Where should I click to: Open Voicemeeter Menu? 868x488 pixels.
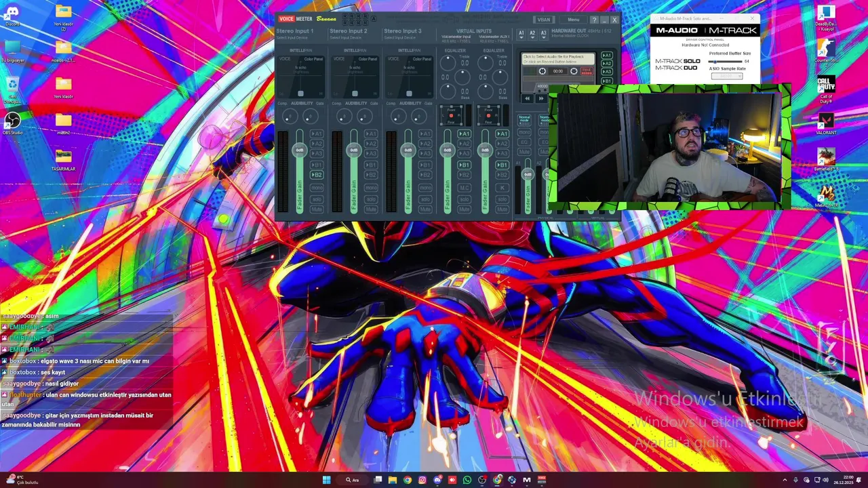pyautogui.click(x=574, y=20)
